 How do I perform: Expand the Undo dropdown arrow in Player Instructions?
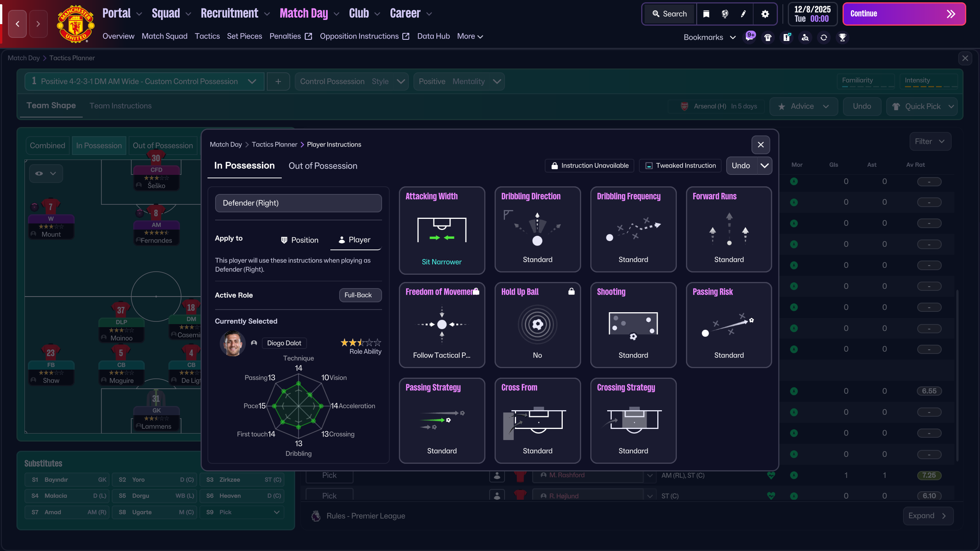click(764, 166)
